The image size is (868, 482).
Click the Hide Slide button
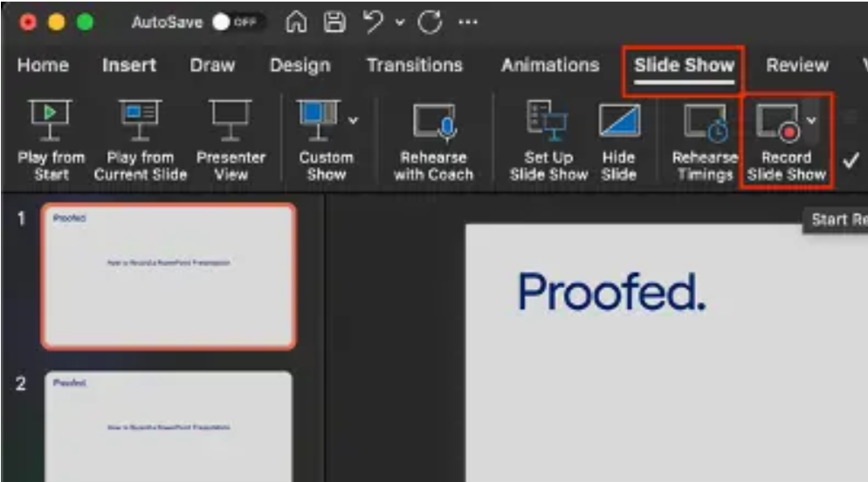(x=619, y=141)
